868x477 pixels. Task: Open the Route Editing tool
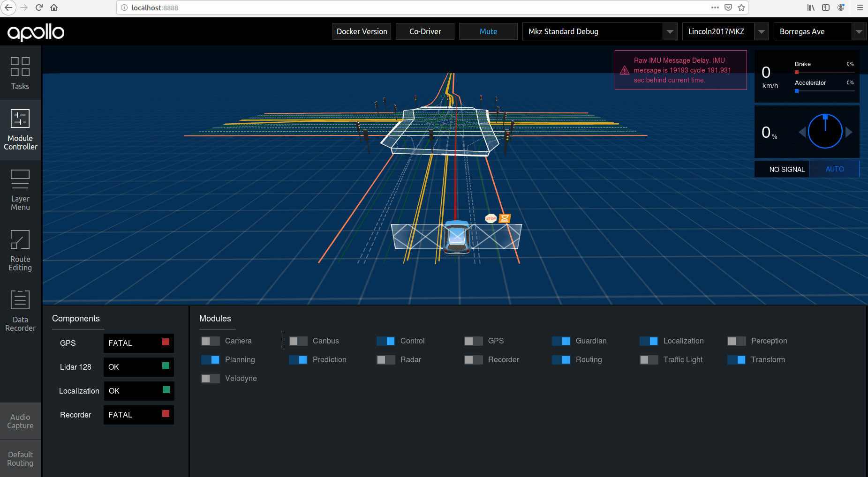[20, 251]
